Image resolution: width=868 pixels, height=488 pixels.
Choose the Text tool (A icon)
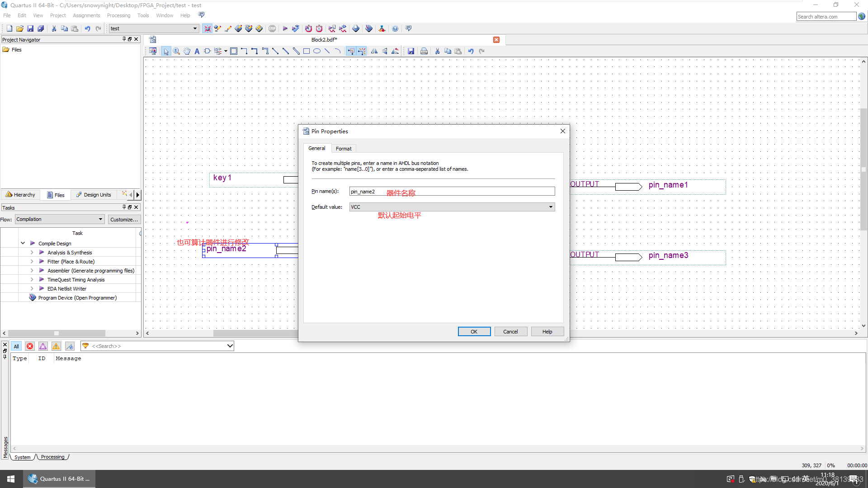click(197, 51)
